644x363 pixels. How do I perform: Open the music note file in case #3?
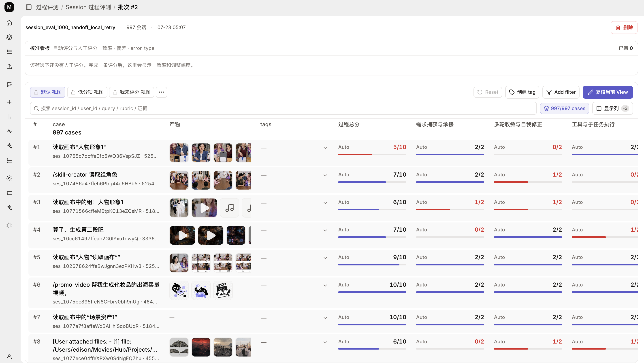coord(230,208)
